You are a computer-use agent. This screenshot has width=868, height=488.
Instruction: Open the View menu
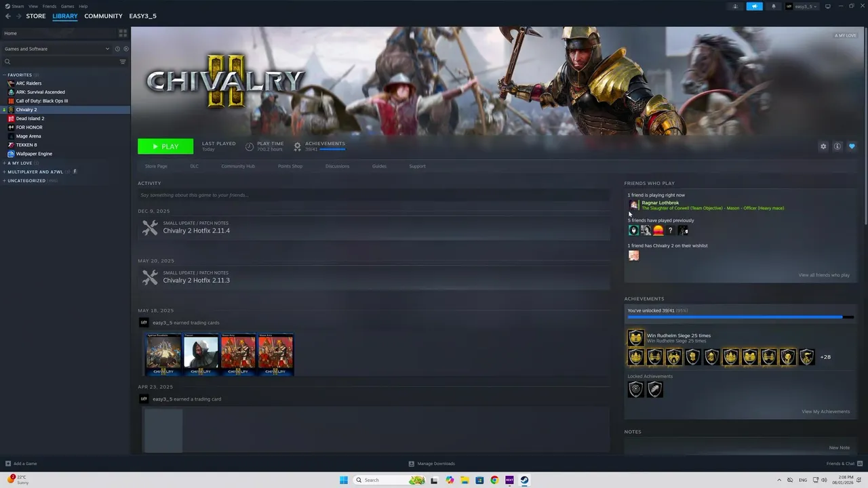[33, 6]
